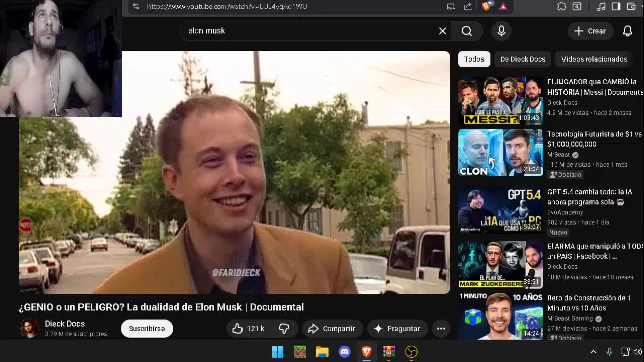This screenshot has width=644, height=362.
Task: Dislike the video with thumbs down
Action: point(284,329)
